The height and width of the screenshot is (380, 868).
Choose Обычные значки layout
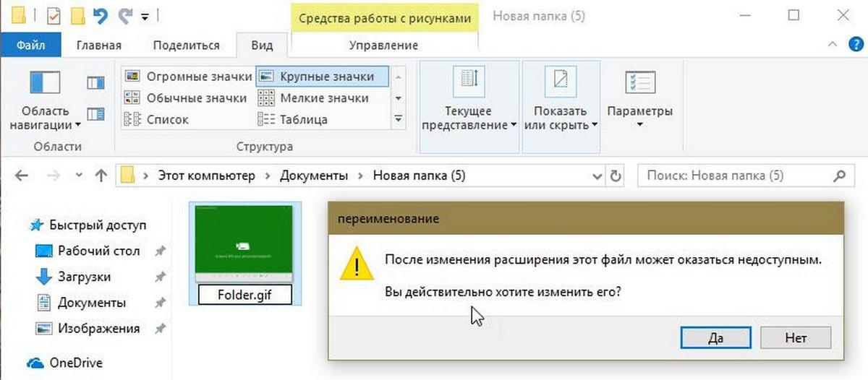pos(186,98)
